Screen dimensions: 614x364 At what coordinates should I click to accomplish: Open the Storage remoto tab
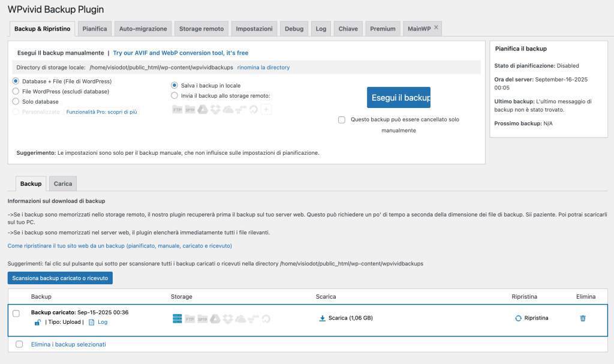pos(201,29)
